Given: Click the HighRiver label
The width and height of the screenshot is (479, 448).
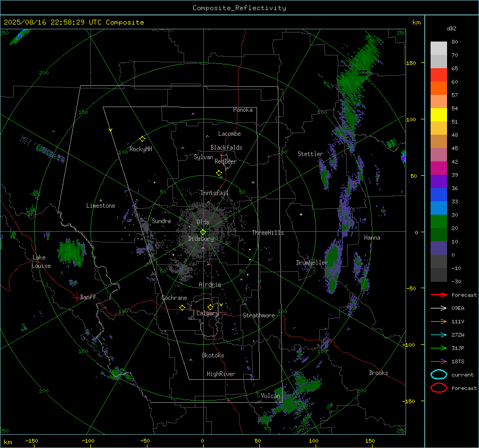Looking at the screenshot, I should click(x=221, y=374).
